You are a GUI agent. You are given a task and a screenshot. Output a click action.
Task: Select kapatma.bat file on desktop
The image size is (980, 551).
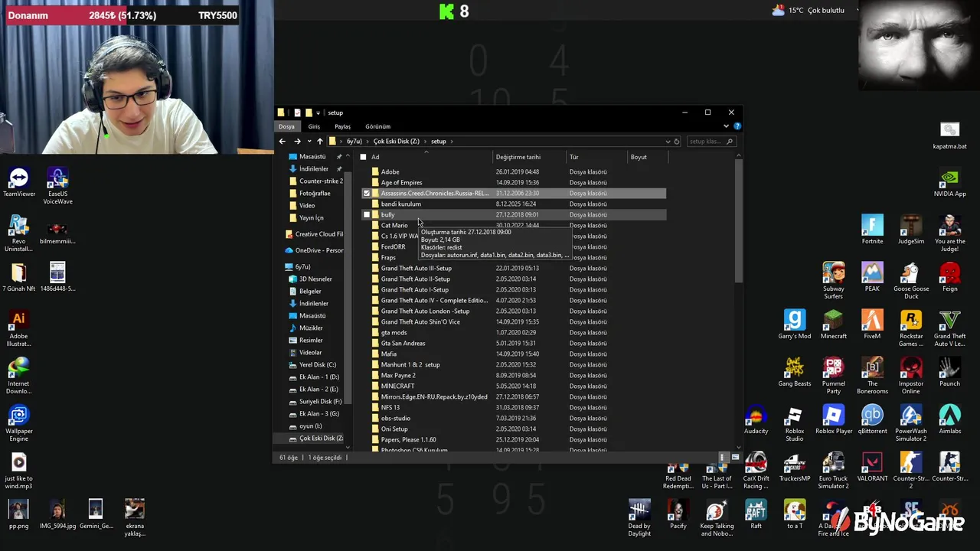pyautogui.click(x=949, y=135)
